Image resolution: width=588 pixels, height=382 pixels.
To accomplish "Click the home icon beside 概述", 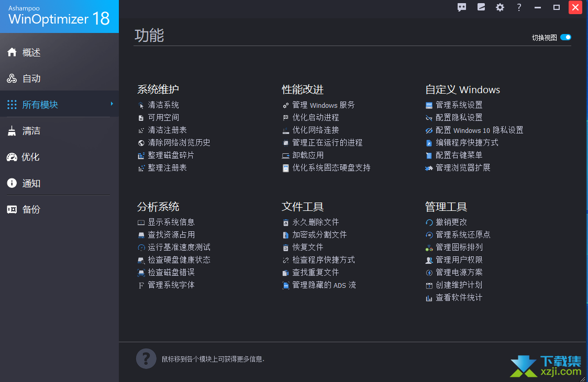I will click(x=12, y=52).
